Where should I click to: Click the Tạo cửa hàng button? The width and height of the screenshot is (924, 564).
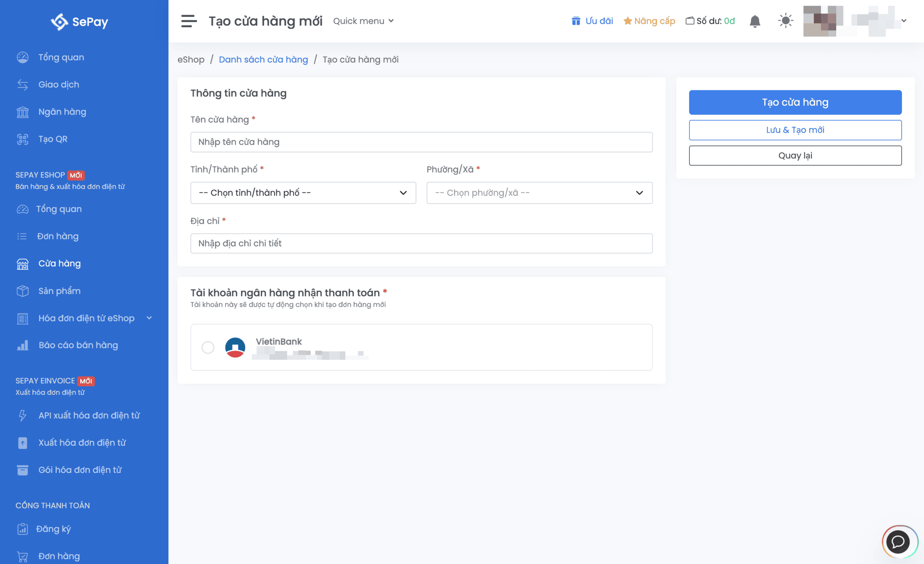(x=795, y=102)
